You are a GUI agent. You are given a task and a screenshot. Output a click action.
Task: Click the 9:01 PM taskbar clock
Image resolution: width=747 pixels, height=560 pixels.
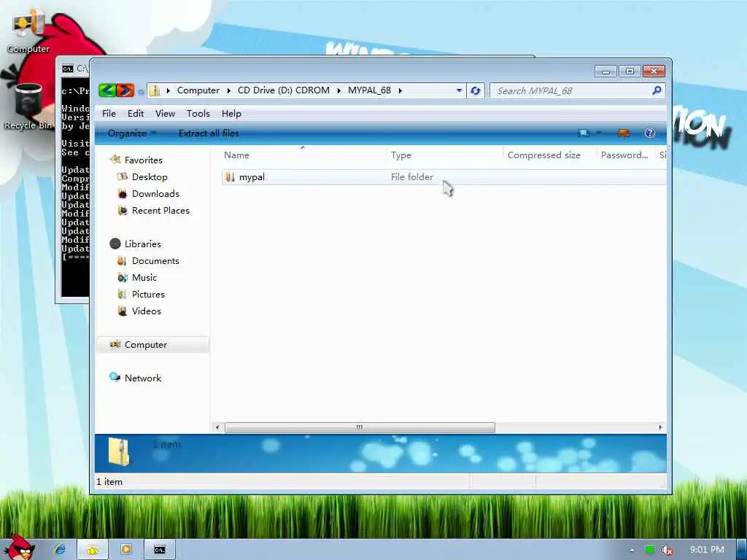coord(707,550)
